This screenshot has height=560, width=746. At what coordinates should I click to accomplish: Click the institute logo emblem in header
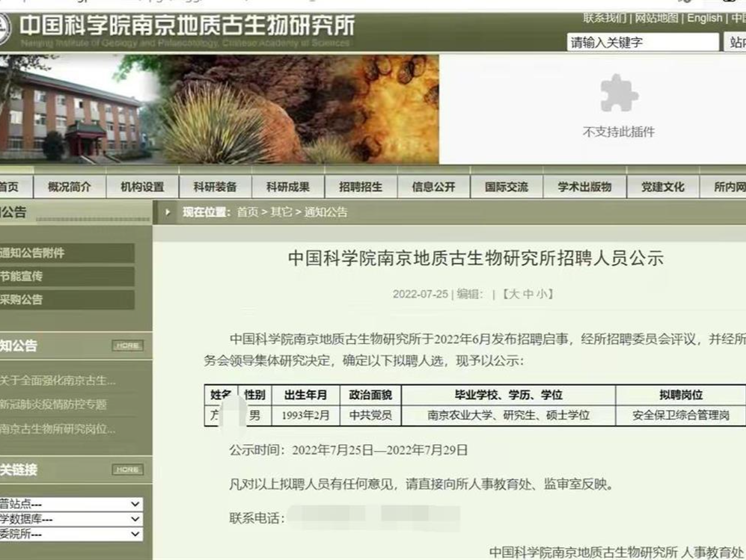click(4, 28)
